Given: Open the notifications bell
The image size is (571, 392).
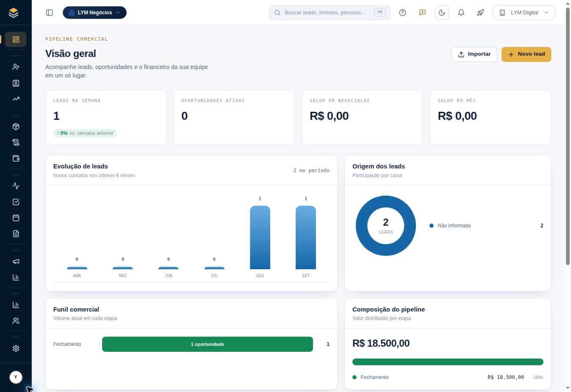Looking at the screenshot, I should point(461,13).
